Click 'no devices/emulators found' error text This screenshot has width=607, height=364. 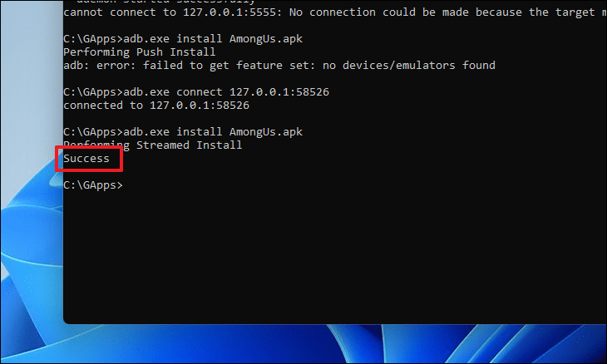coord(409,66)
